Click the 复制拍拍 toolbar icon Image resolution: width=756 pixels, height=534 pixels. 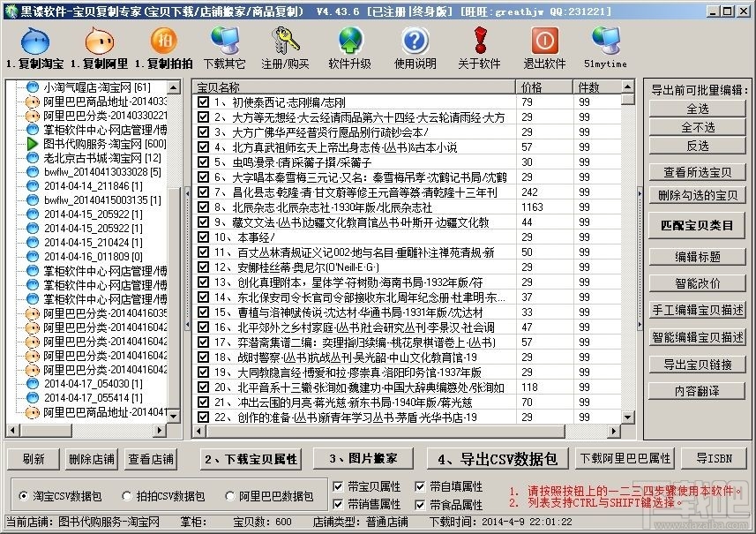coord(164,41)
